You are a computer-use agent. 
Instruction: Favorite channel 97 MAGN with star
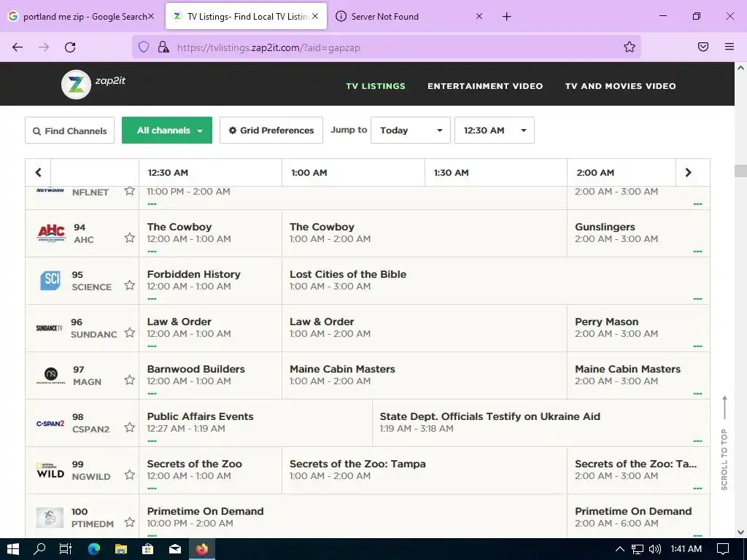tap(130, 380)
